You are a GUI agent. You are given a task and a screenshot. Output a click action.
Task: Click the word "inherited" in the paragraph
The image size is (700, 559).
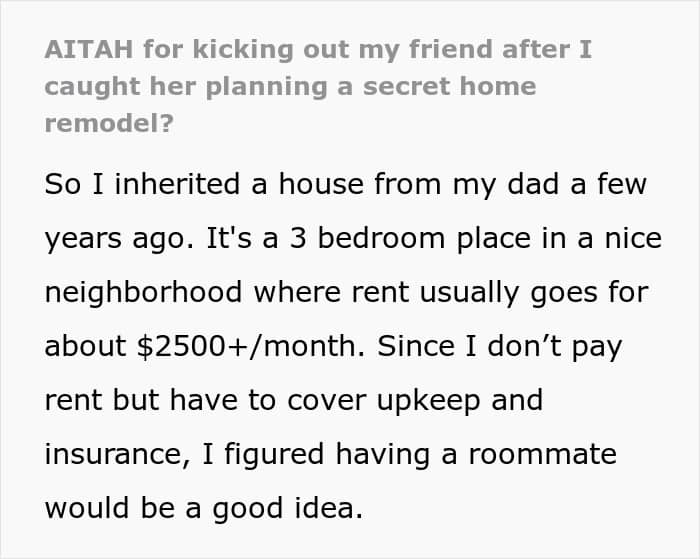(x=178, y=184)
